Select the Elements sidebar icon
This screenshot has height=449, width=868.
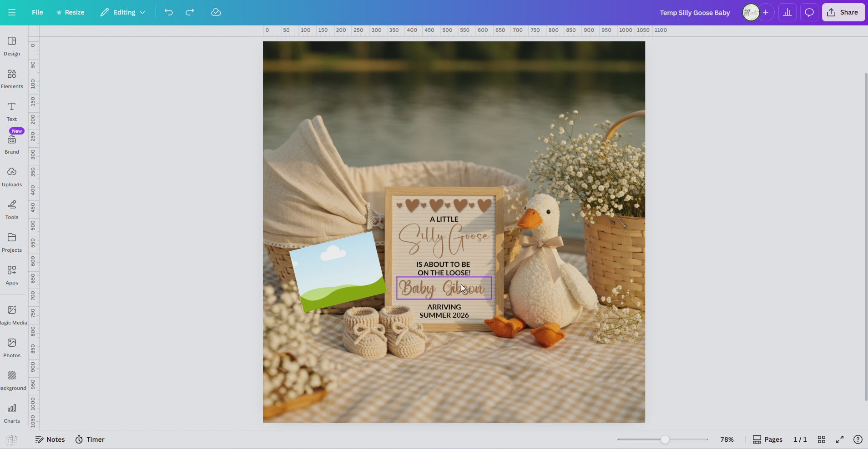[x=12, y=78]
